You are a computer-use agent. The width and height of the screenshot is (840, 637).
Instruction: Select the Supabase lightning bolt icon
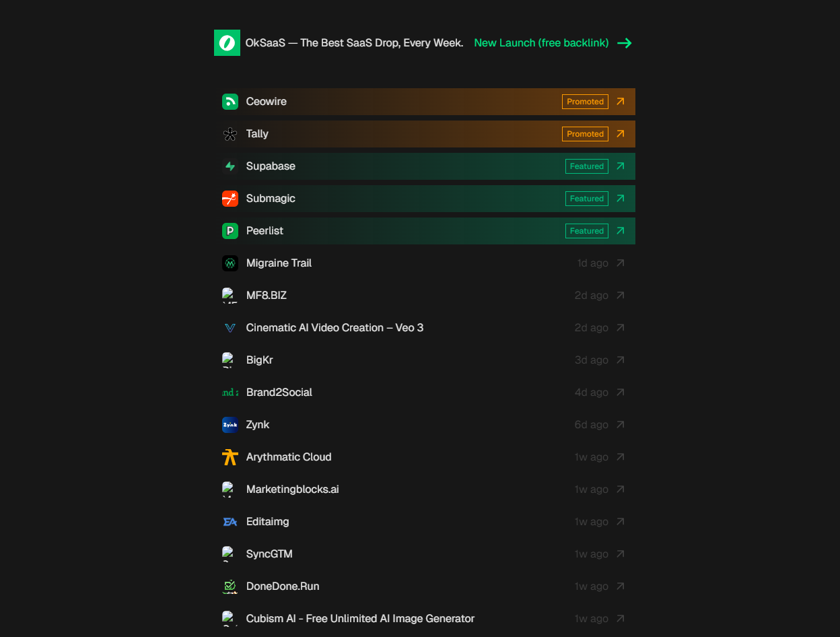click(x=230, y=166)
